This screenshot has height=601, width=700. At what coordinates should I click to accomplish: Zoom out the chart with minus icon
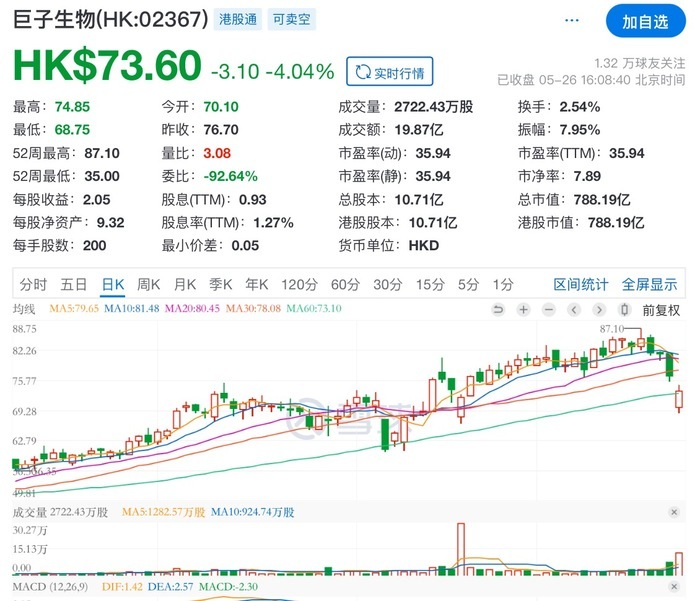549,309
